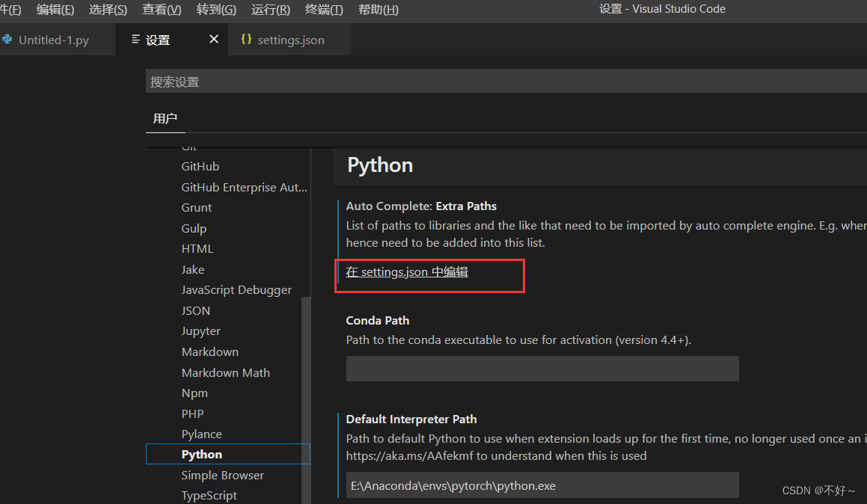867x504 pixels.
Task: Close the 设置 tab
Action: pos(215,39)
